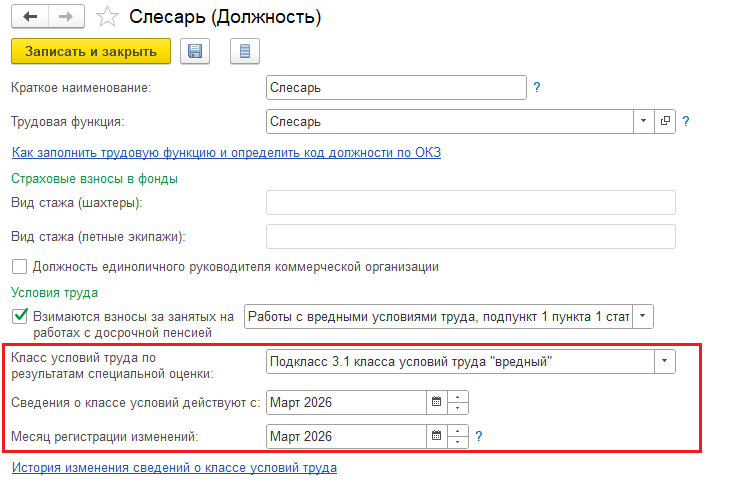Click the Вид стажа (шахтеры) field
Image resolution: width=738 pixels, height=480 pixels.
click(x=470, y=203)
